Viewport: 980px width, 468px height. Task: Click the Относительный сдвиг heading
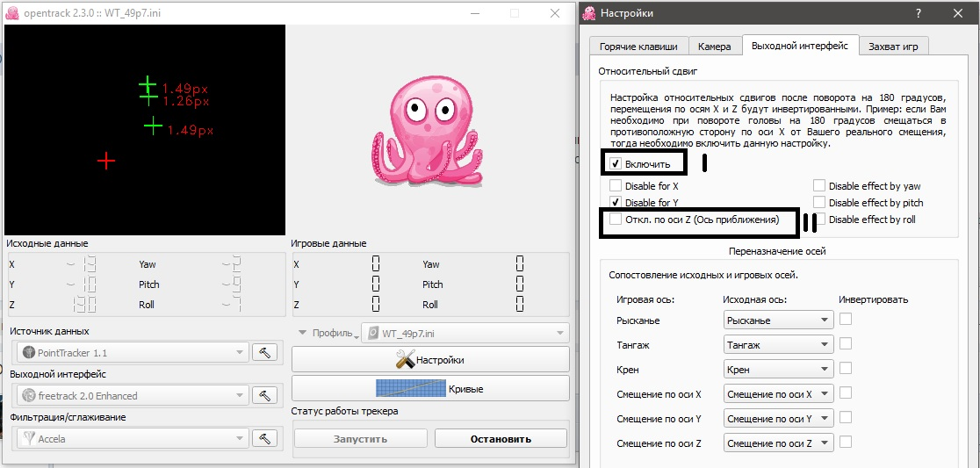click(x=647, y=70)
